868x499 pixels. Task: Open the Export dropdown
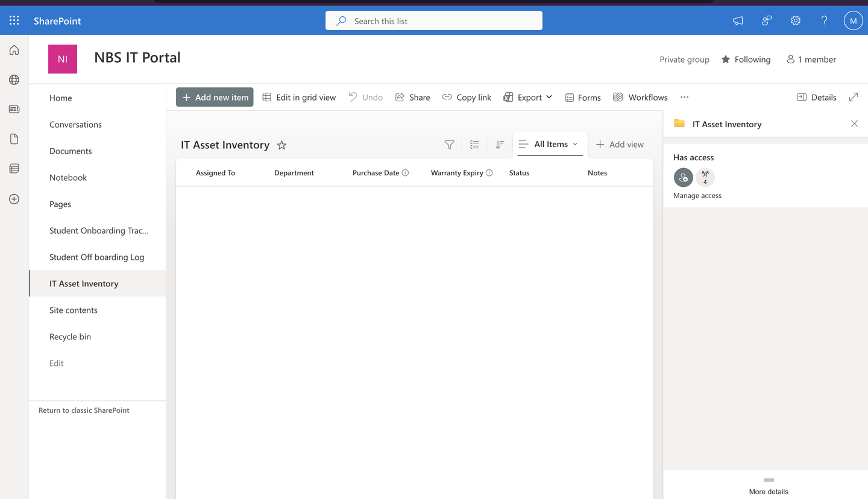click(528, 97)
